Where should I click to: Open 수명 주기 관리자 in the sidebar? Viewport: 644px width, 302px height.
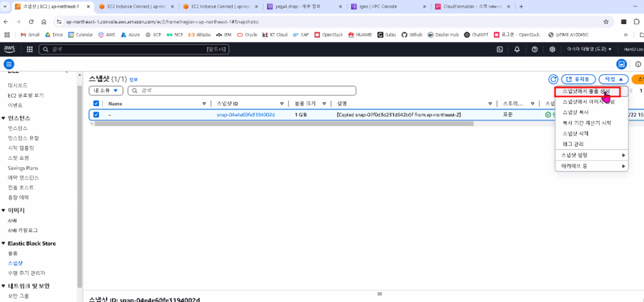(26, 273)
